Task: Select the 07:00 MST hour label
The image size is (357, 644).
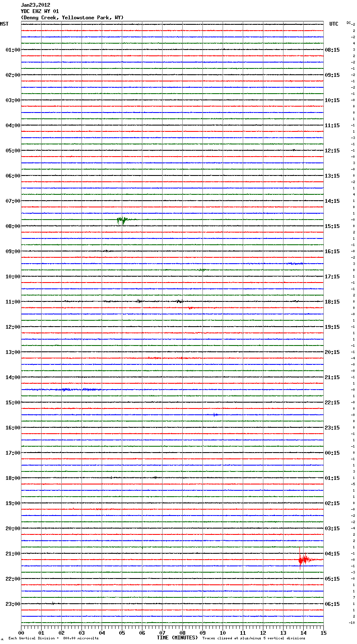Action: coord(13,201)
